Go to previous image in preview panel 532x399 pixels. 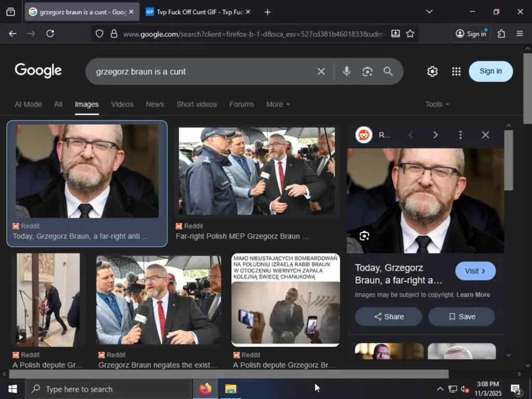[x=410, y=135]
